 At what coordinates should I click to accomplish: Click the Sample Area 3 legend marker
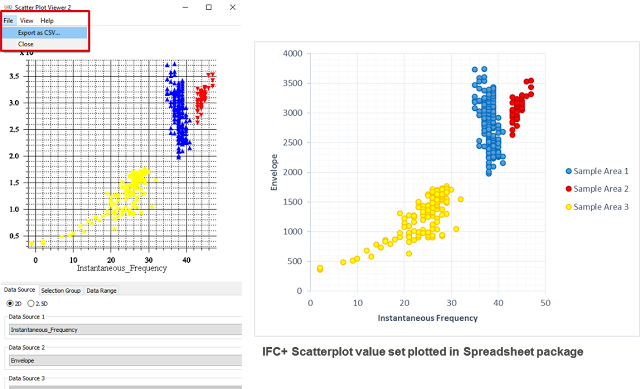pyautogui.click(x=569, y=207)
